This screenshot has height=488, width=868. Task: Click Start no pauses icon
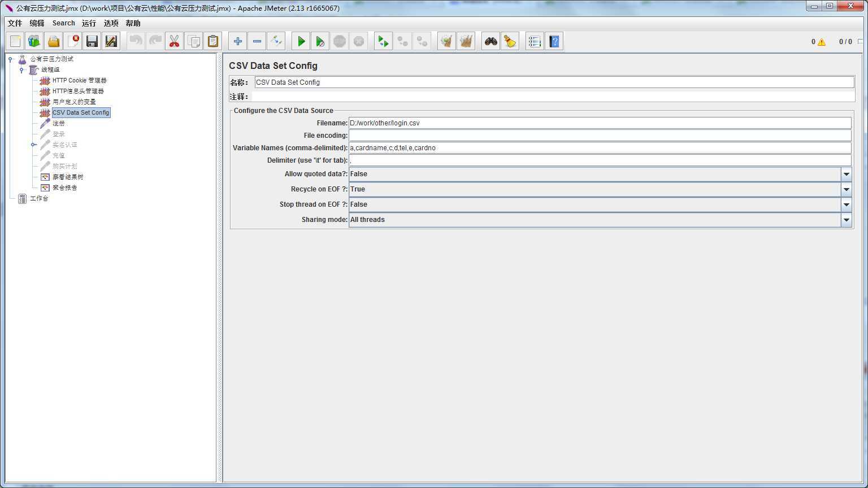pyautogui.click(x=320, y=41)
